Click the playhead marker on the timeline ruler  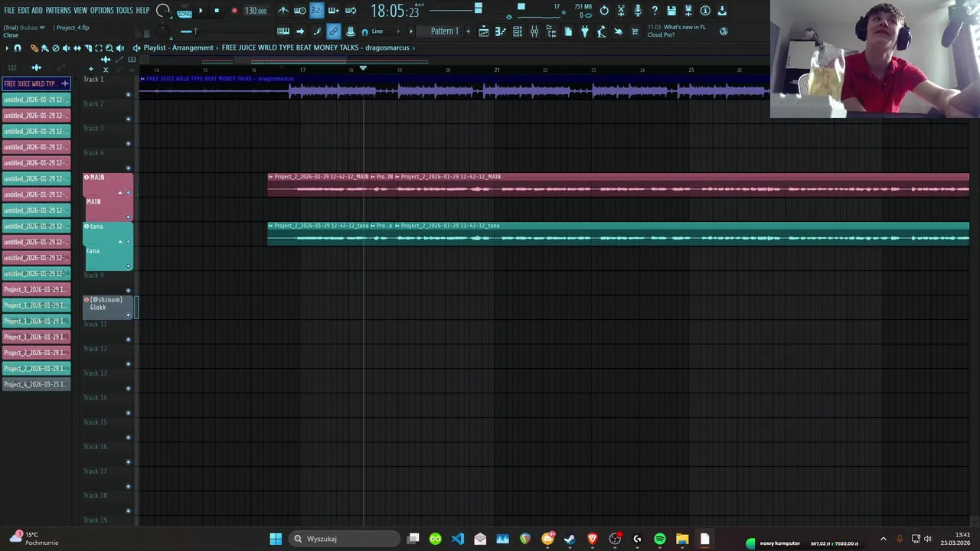(x=363, y=69)
